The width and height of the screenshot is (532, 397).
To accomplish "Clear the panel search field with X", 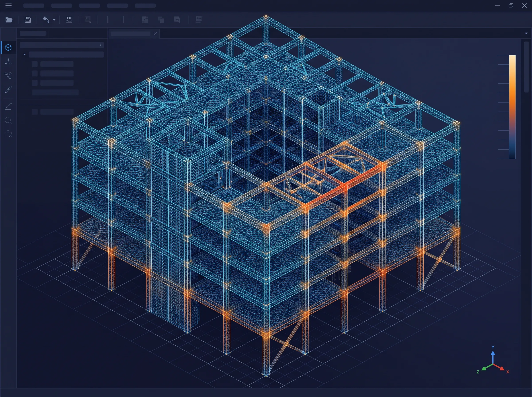I will tap(100, 45).
